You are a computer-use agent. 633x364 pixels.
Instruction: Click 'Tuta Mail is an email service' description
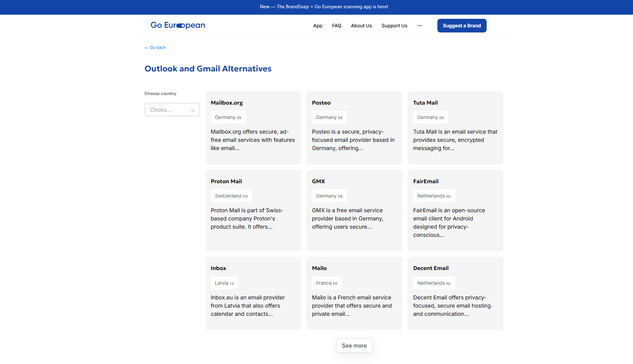click(455, 140)
